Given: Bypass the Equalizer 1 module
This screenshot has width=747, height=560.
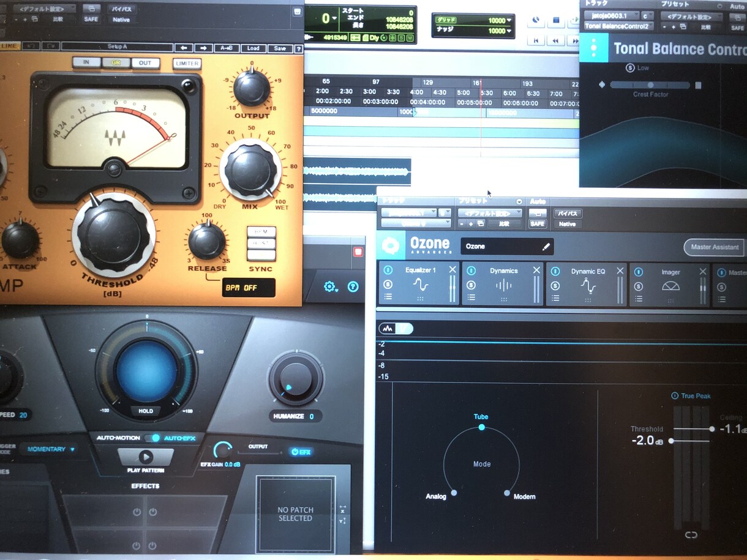Looking at the screenshot, I should click(388, 271).
